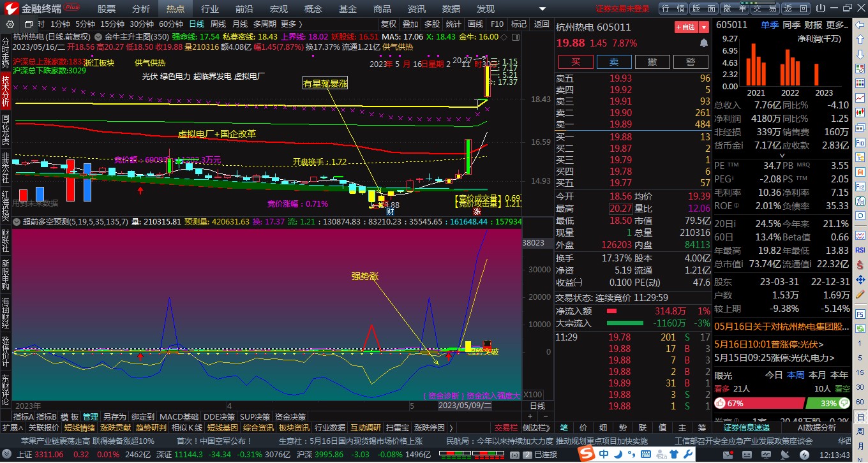868x463 pixels.
Task: Click the blue up-arrow page icon in right sidebar
Action: point(860,41)
